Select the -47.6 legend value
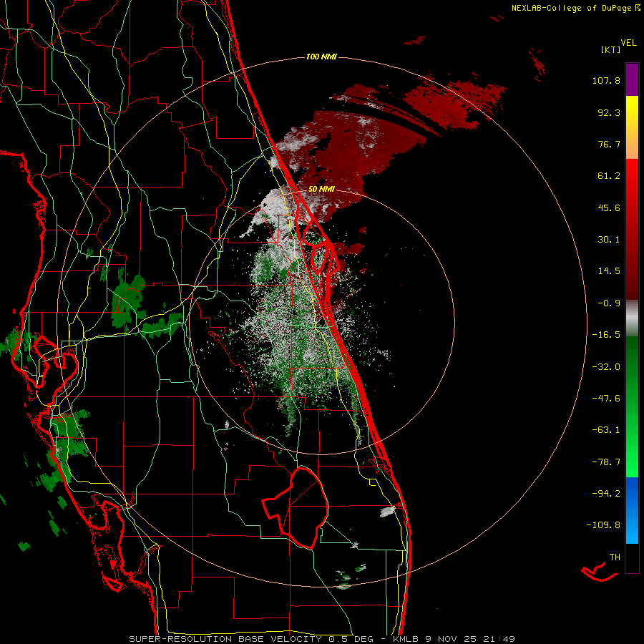This screenshot has width=644, height=644. (x=606, y=399)
